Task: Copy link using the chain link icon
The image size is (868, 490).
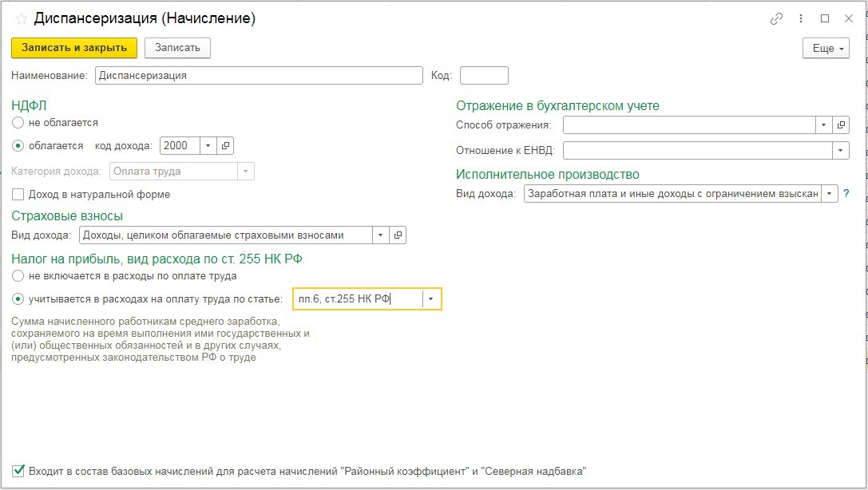Action: pos(776,19)
